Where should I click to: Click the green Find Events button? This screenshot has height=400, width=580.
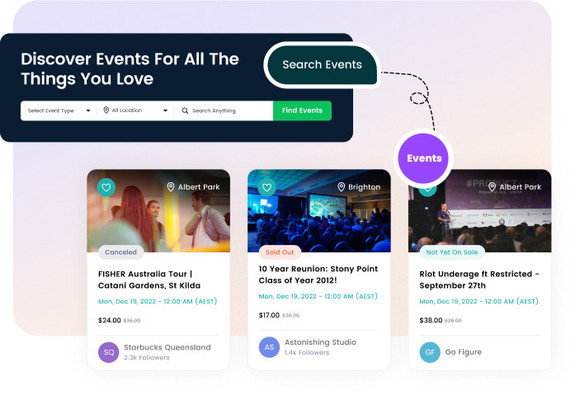(302, 111)
